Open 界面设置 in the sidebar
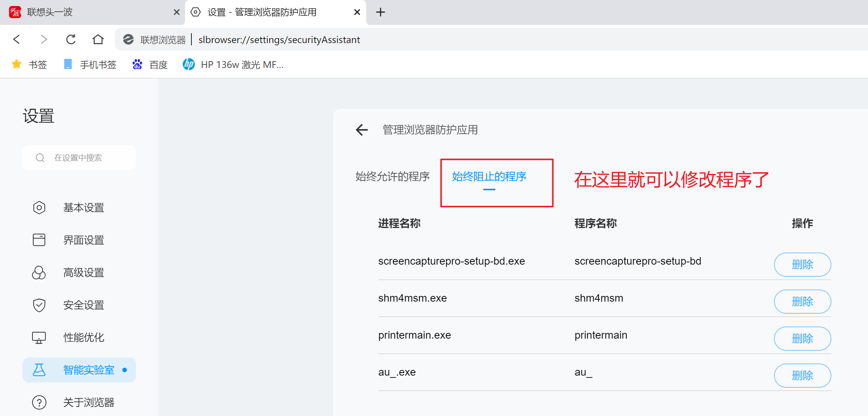868x416 pixels. click(x=83, y=240)
